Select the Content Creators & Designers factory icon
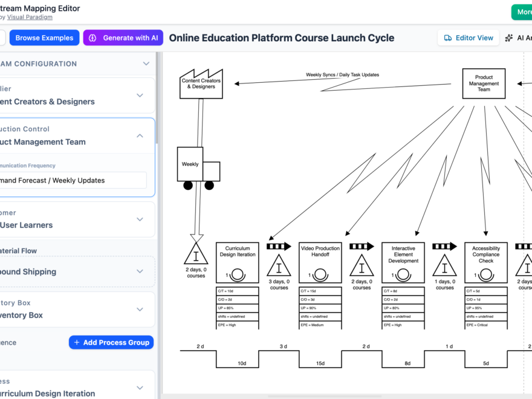Screen dimensions: 532x399 [199, 83]
